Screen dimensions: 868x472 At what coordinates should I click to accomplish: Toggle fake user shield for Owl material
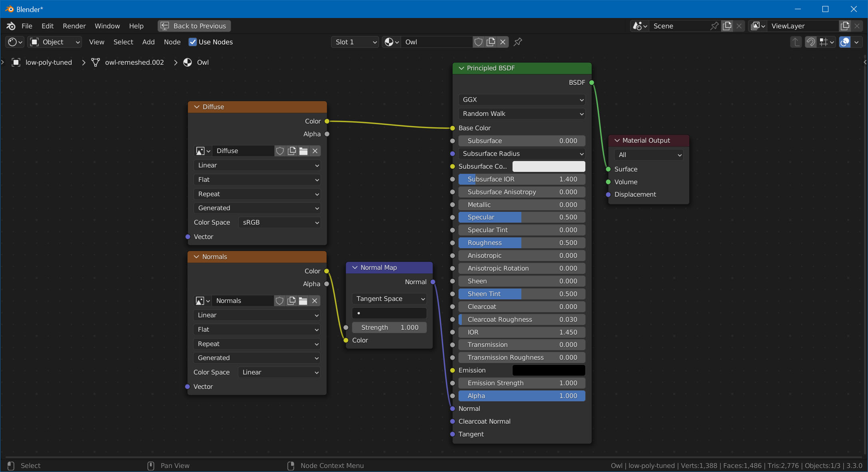479,42
